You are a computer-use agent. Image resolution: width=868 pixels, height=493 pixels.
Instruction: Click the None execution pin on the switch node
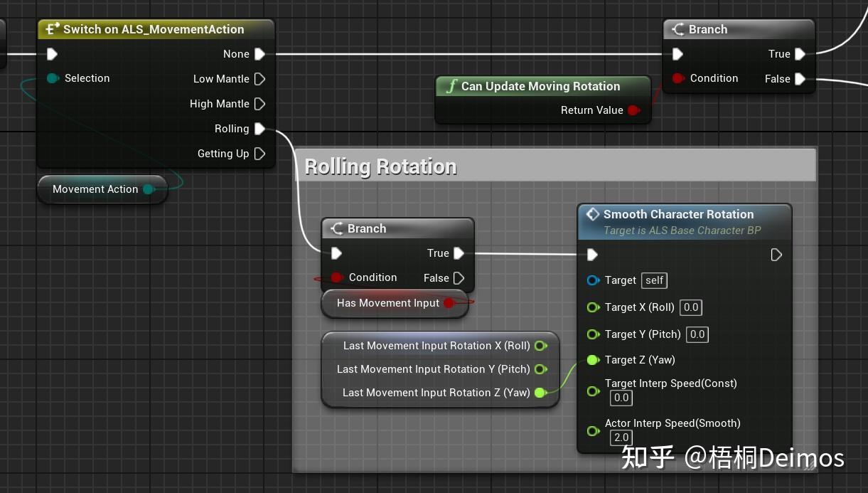(x=259, y=54)
